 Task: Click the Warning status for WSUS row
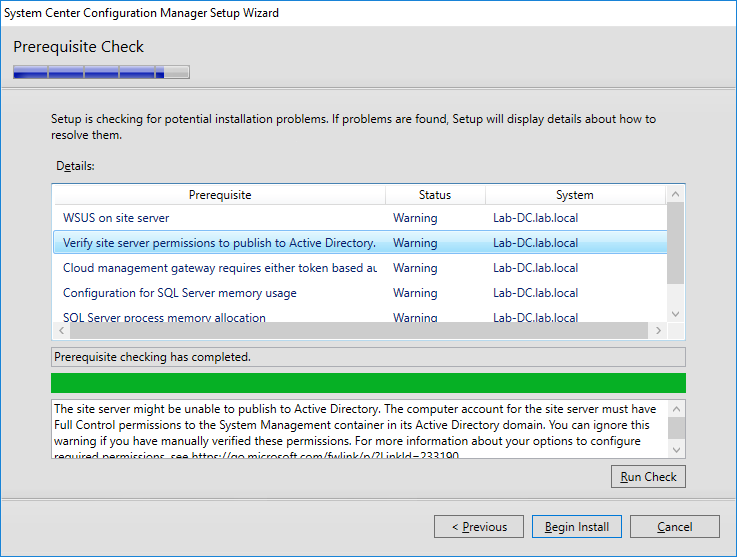pyautogui.click(x=415, y=218)
